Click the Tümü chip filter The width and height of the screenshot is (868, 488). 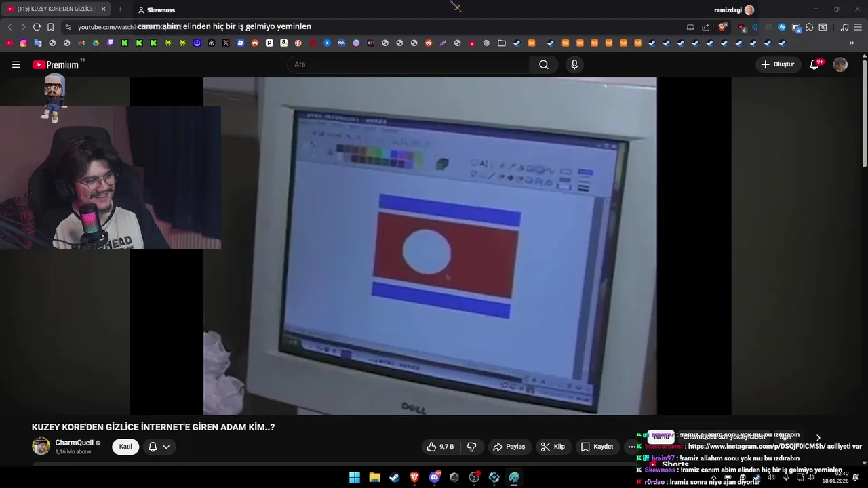661,436
